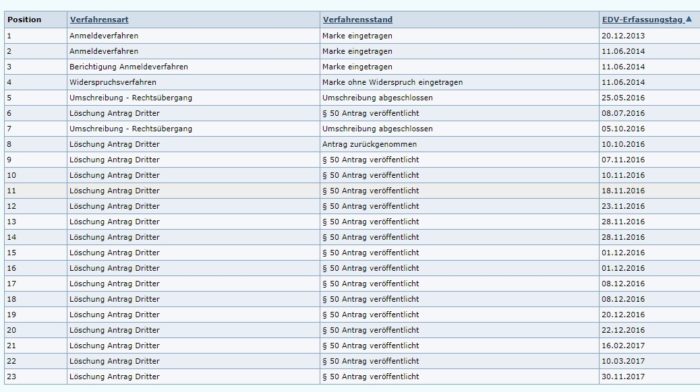Click 'Marke ohne Widerspruch eingetragen' cell

[x=392, y=82]
